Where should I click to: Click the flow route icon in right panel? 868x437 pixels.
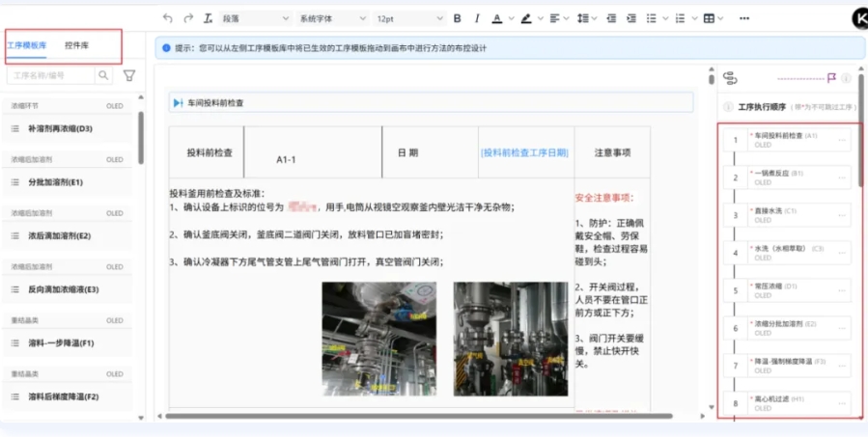730,78
